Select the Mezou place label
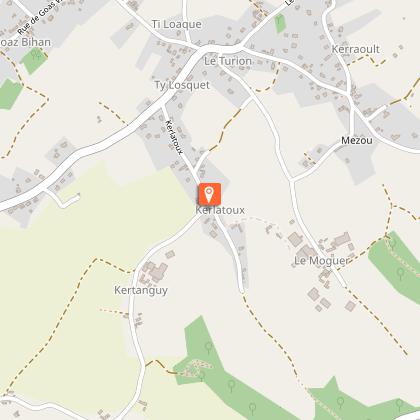Screen dimensions: 420x420 [x=357, y=140]
